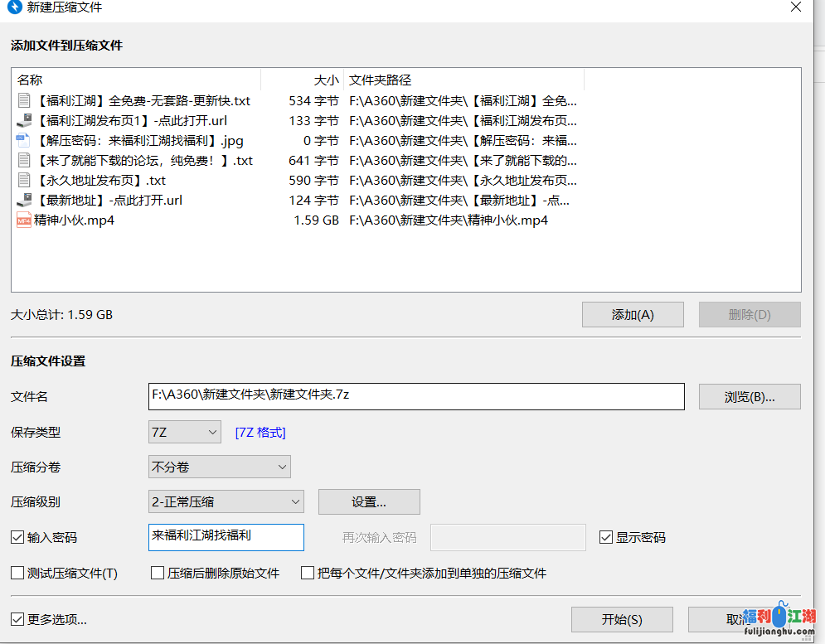Click the 文件名 path input field
The height and width of the screenshot is (644, 825).
416,396
